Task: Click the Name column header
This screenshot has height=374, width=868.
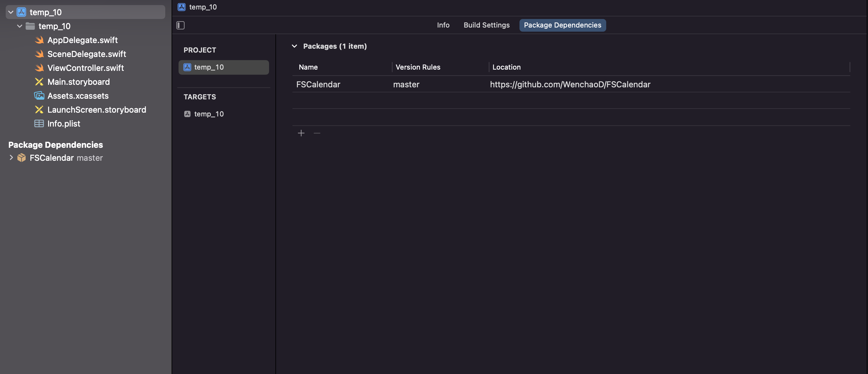Action: [308, 67]
